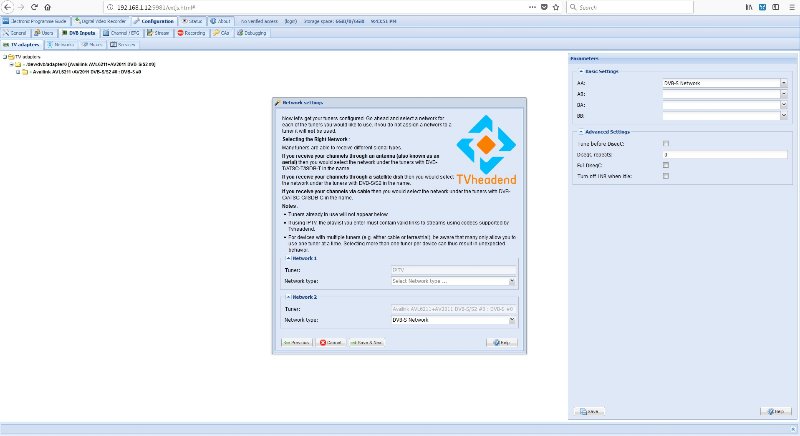Select the TV adapters sub-tab

tap(21, 44)
